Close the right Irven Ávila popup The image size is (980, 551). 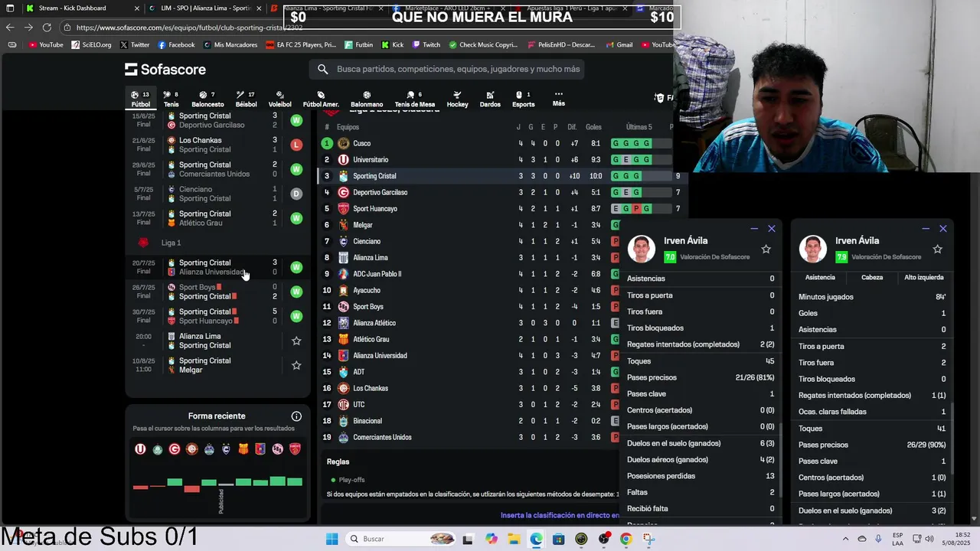pyautogui.click(x=943, y=229)
